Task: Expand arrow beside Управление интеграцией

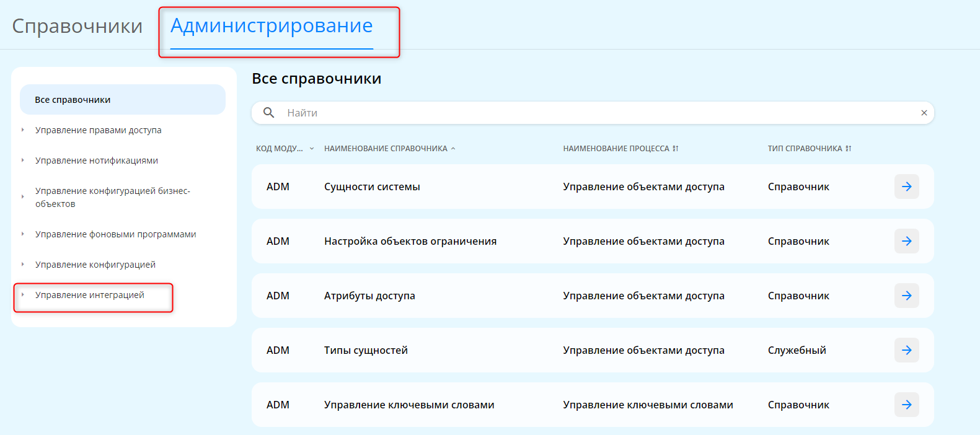Action: tap(23, 295)
